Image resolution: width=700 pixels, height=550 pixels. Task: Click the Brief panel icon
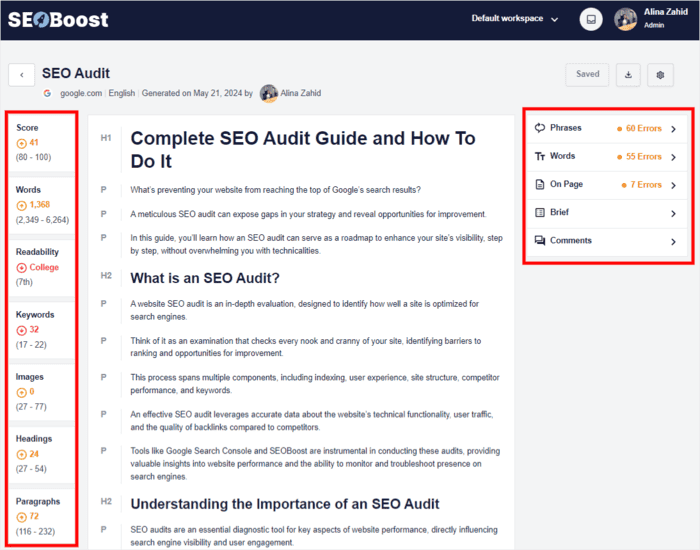click(540, 212)
